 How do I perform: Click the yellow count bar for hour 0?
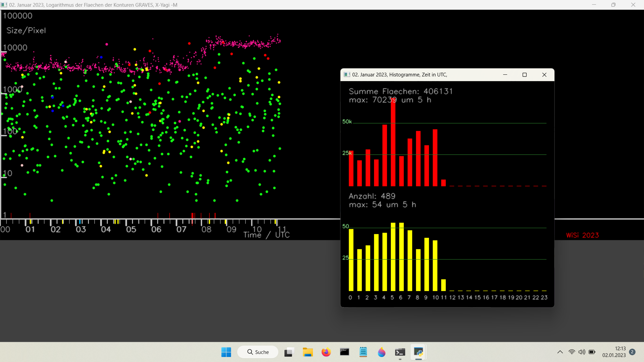351,260
